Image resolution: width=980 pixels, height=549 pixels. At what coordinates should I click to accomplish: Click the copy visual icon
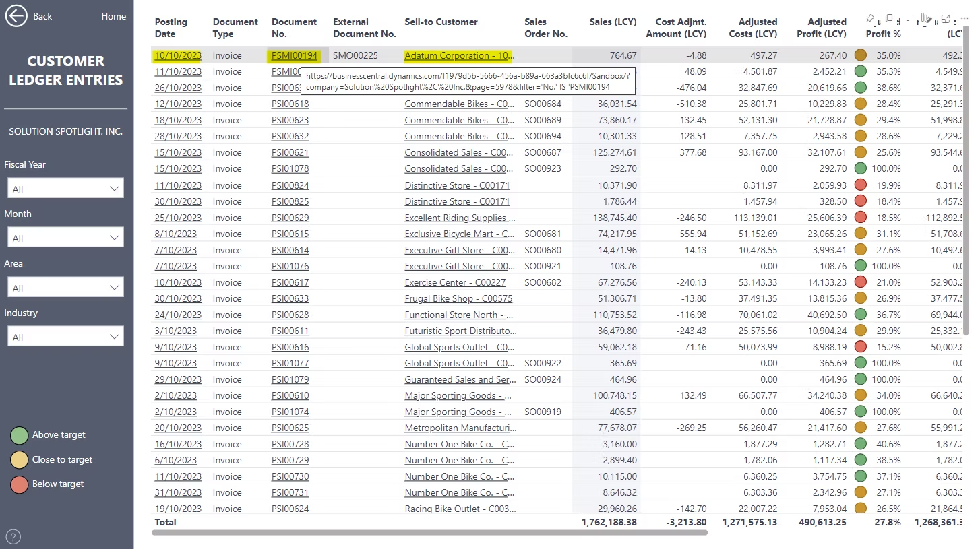(889, 18)
